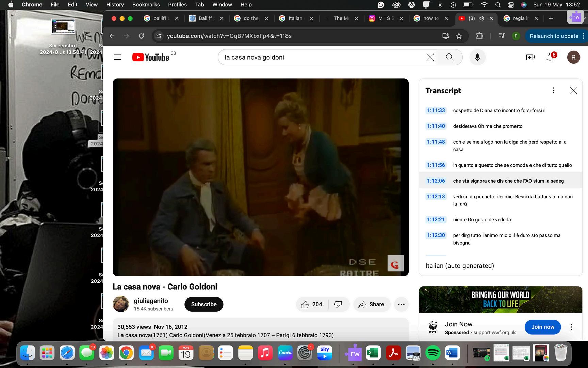588x368 pixels.
Task: Switch to the Instagram 'M I S S' tab
Action: 385,18
